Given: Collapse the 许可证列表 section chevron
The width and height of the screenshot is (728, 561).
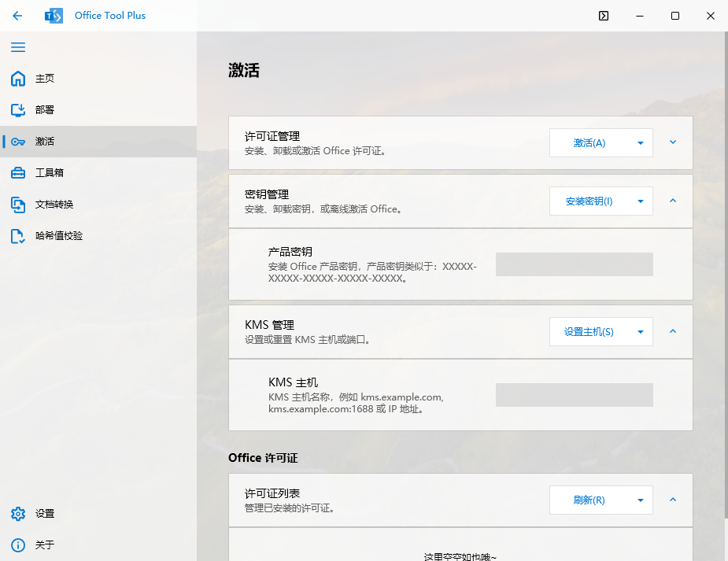Looking at the screenshot, I should [x=673, y=500].
